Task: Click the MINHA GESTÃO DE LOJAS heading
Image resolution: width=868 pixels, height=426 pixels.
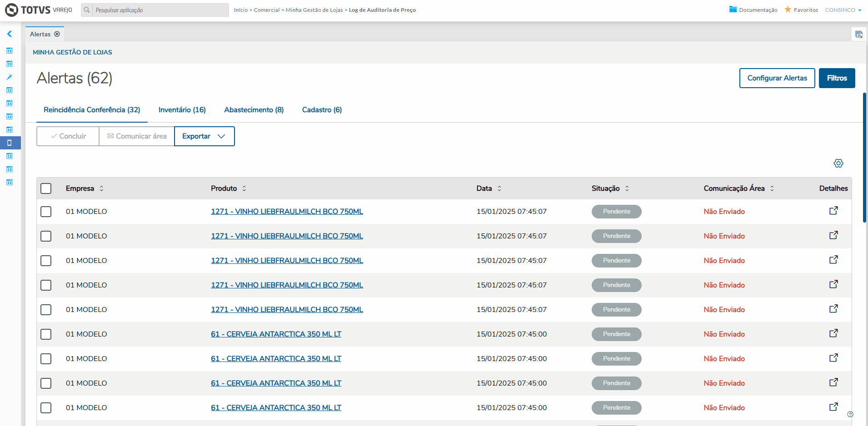Action: click(72, 52)
